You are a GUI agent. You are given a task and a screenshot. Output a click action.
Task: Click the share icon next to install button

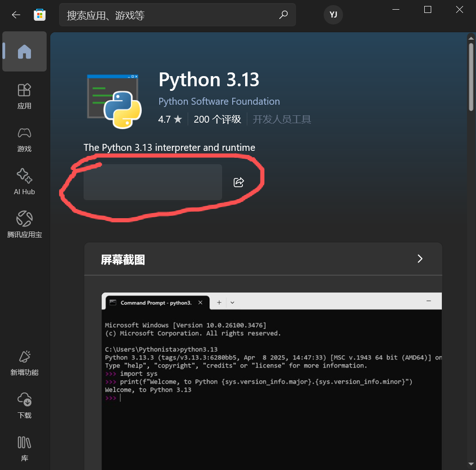[x=239, y=182]
